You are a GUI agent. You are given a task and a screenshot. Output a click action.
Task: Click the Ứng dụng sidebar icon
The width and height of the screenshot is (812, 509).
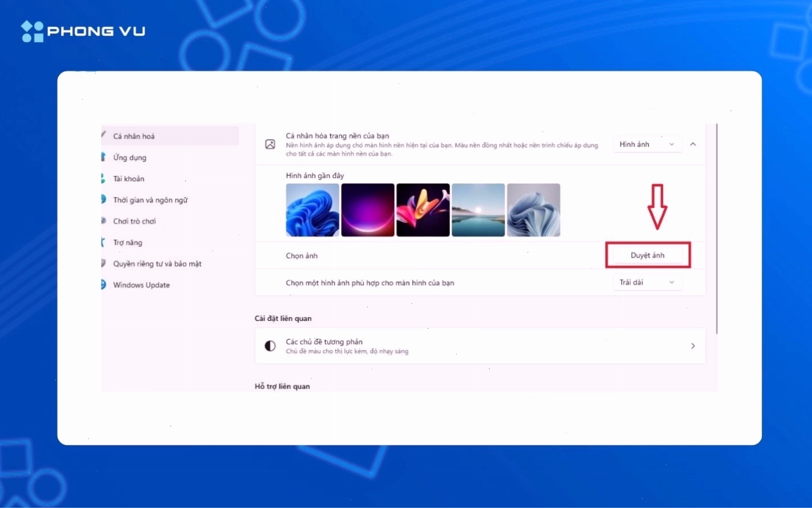tap(103, 157)
